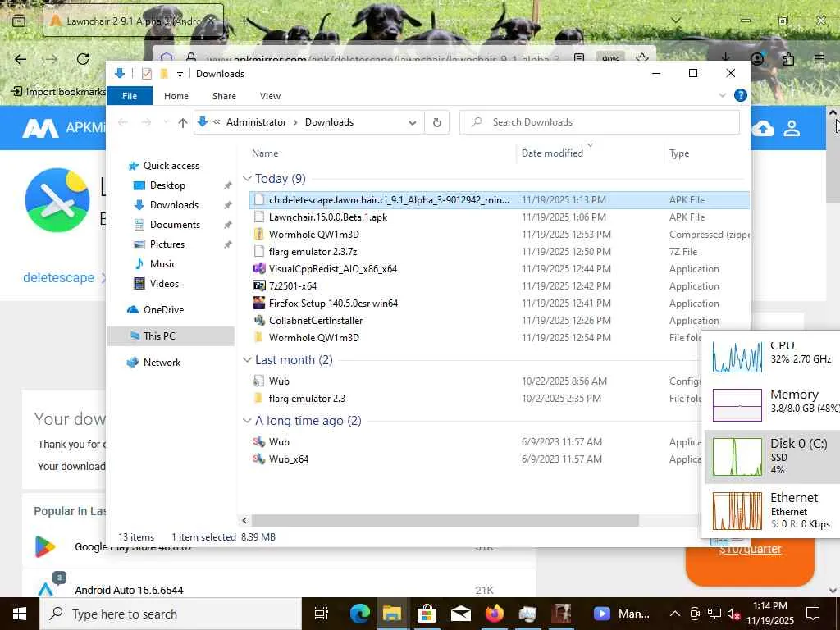This screenshot has width=840, height=630.
Task: Click Administrator in the address breadcrumb
Action: coord(256,122)
